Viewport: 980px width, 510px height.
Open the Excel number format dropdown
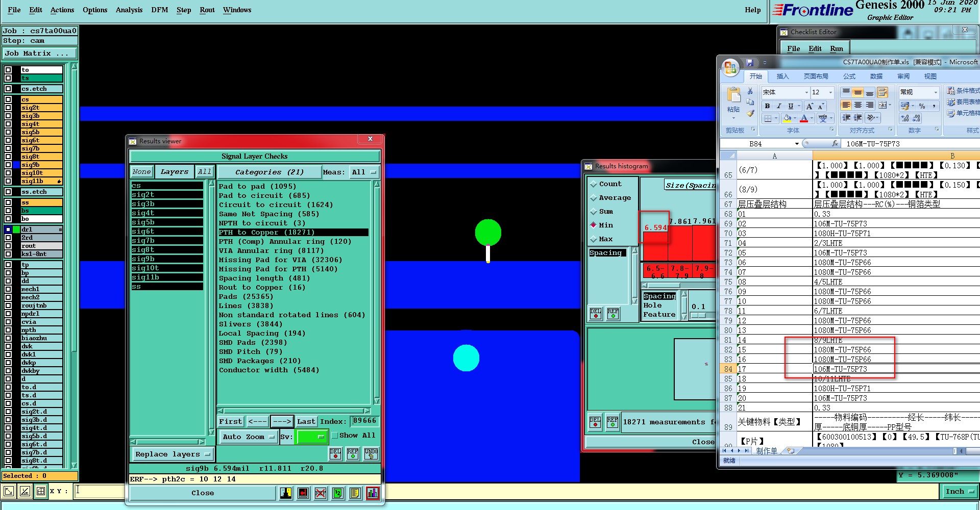(936, 92)
